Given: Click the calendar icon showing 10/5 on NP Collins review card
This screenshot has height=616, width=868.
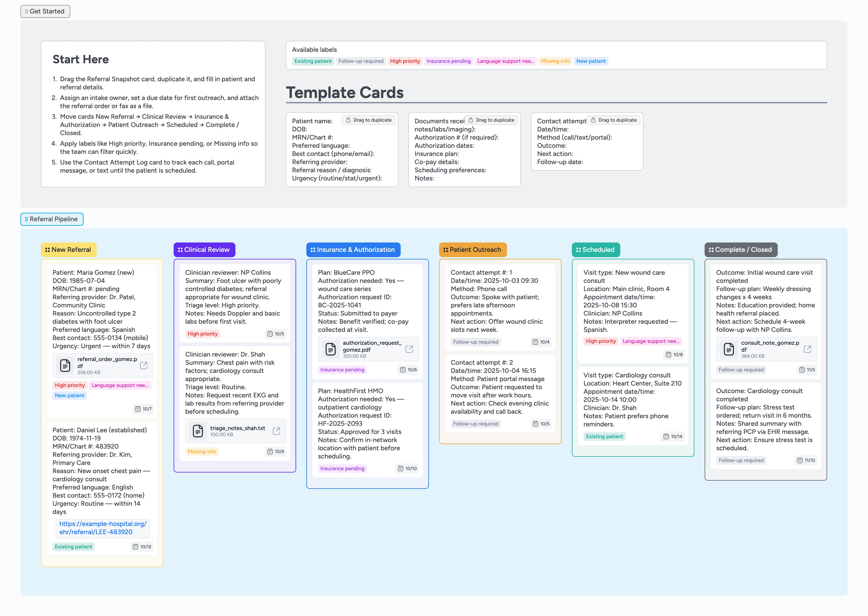Looking at the screenshot, I should 270,334.
